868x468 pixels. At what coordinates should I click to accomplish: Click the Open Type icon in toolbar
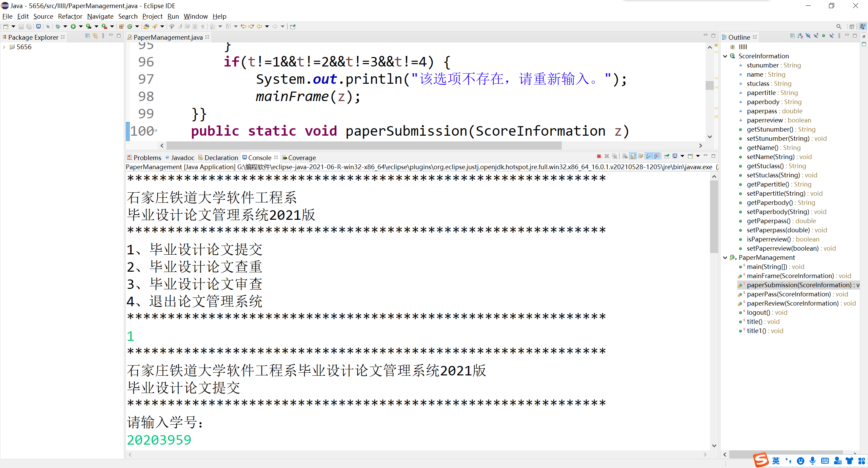point(146,26)
